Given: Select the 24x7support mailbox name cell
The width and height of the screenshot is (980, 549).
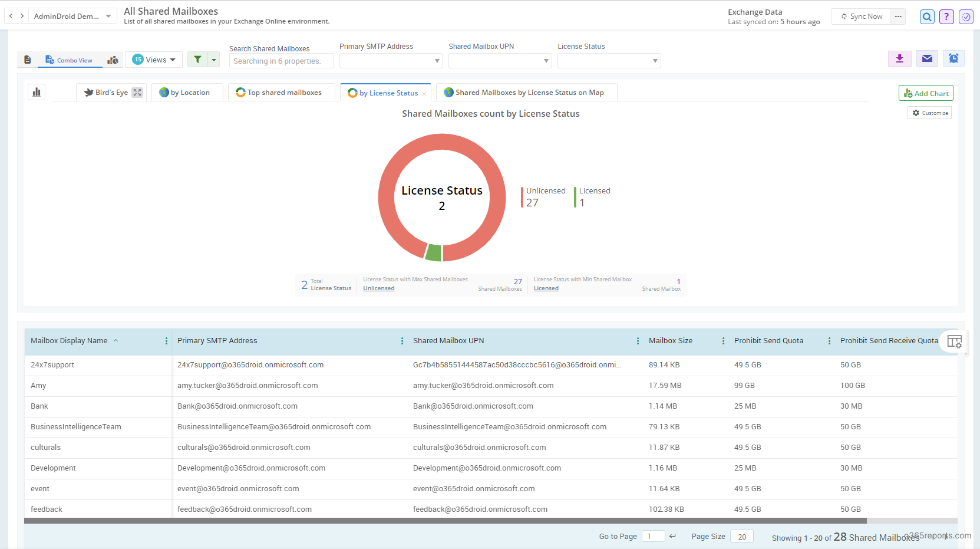Looking at the screenshot, I should (98, 365).
